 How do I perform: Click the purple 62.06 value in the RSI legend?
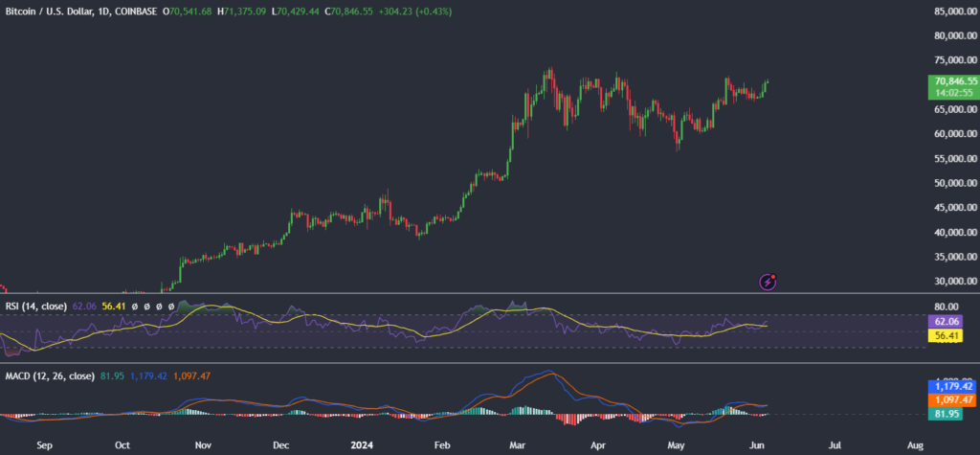84,307
